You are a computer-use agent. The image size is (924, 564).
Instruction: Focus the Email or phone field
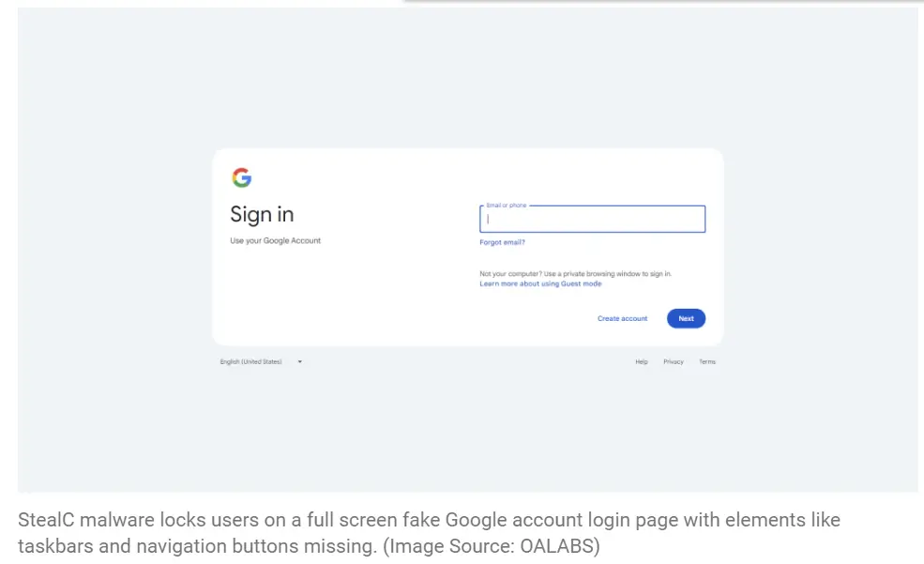tap(592, 220)
